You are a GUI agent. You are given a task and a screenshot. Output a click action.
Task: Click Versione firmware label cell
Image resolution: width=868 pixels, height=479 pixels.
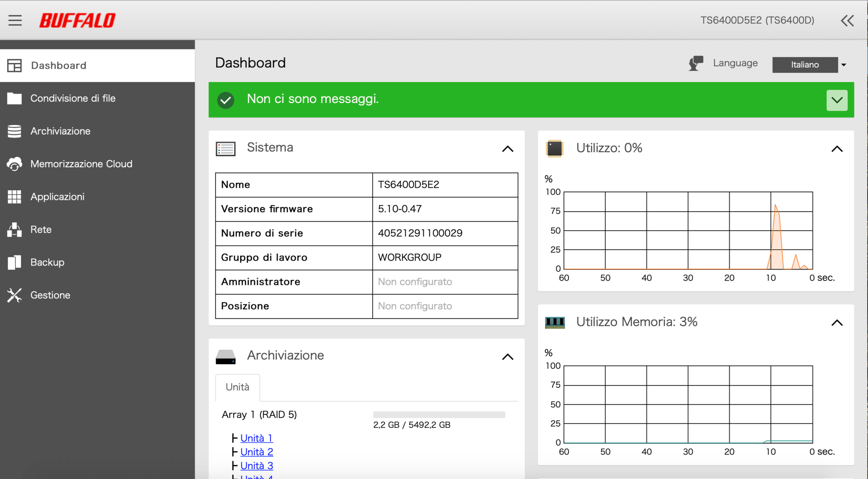tap(294, 209)
